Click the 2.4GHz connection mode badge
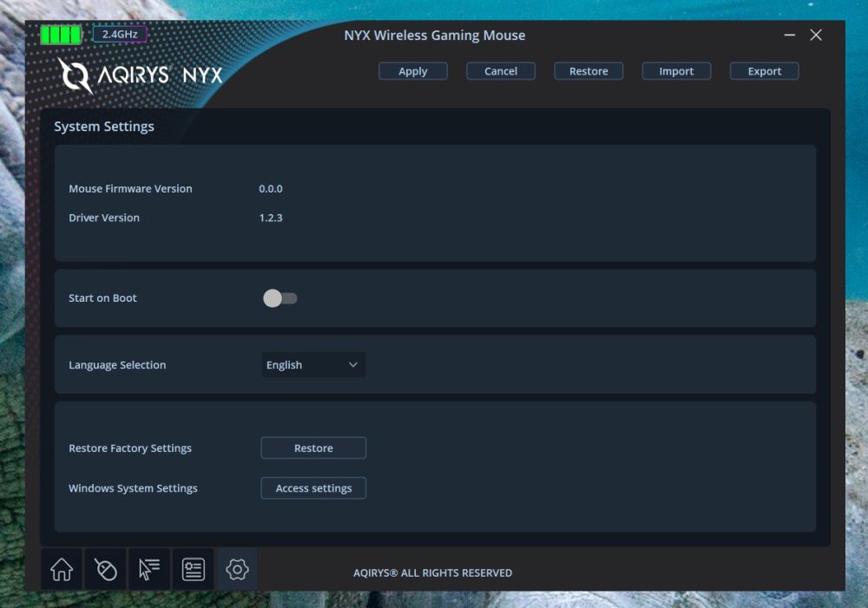Image resolution: width=868 pixels, height=608 pixels. pyautogui.click(x=120, y=35)
